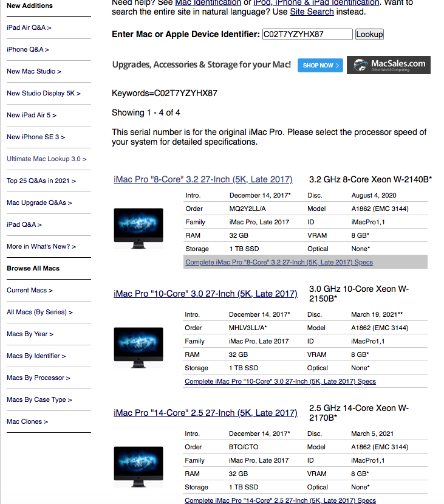Browse Current Macs
Viewport: 444px width, 504px height.
click(x=30, y=290)
